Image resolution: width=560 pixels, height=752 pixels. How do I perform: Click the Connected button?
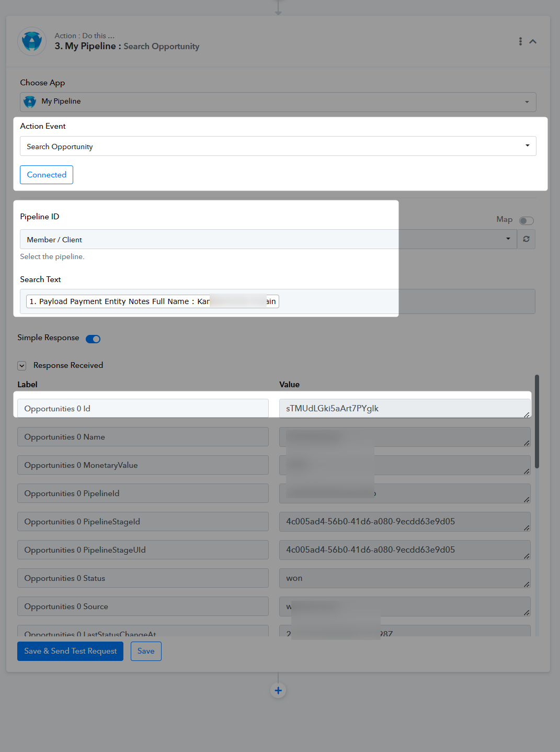pyautogui.click(x=47, y=175)
